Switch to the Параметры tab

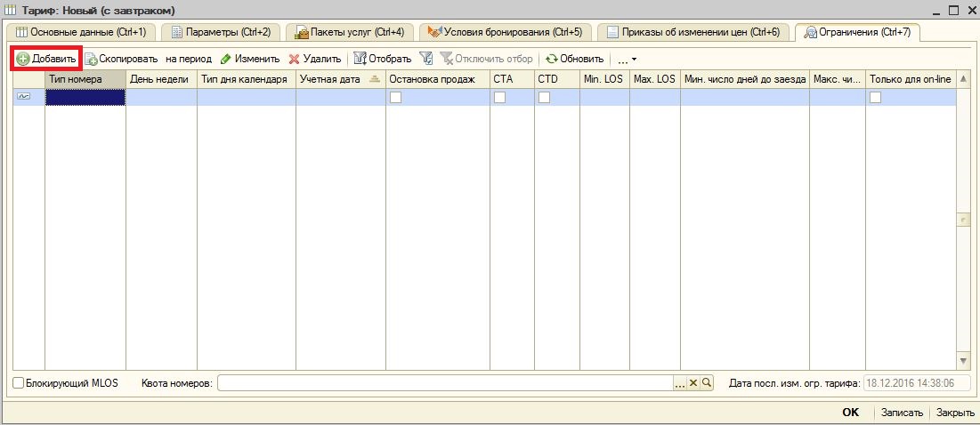pos(222,32)
